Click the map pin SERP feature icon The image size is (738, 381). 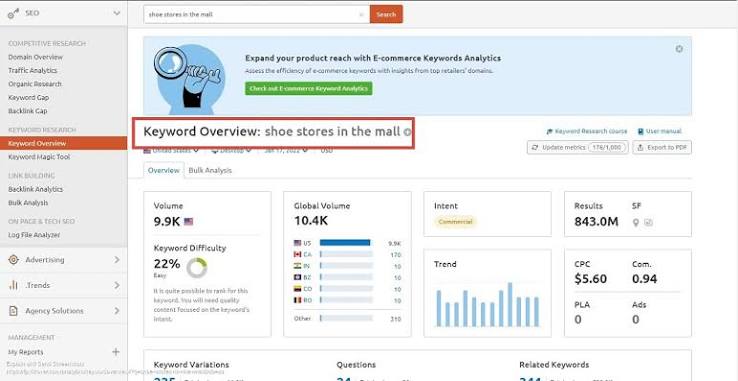636,222
